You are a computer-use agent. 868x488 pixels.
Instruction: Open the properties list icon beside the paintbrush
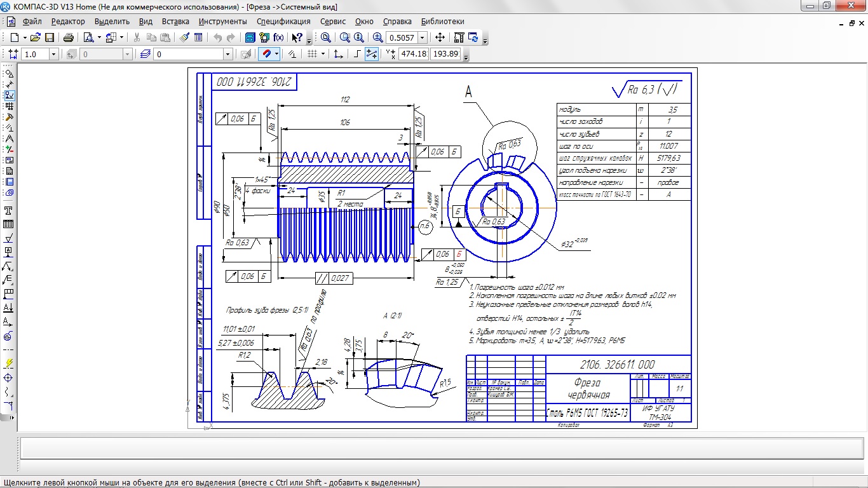point(198,37)
